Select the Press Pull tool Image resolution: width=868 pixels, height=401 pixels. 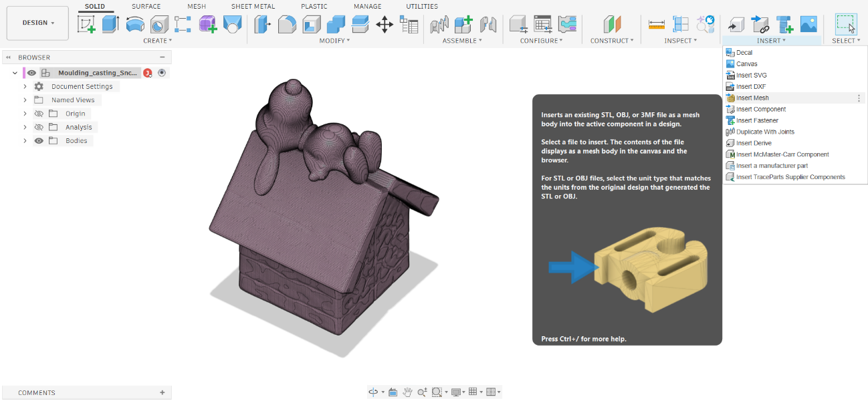262,25
